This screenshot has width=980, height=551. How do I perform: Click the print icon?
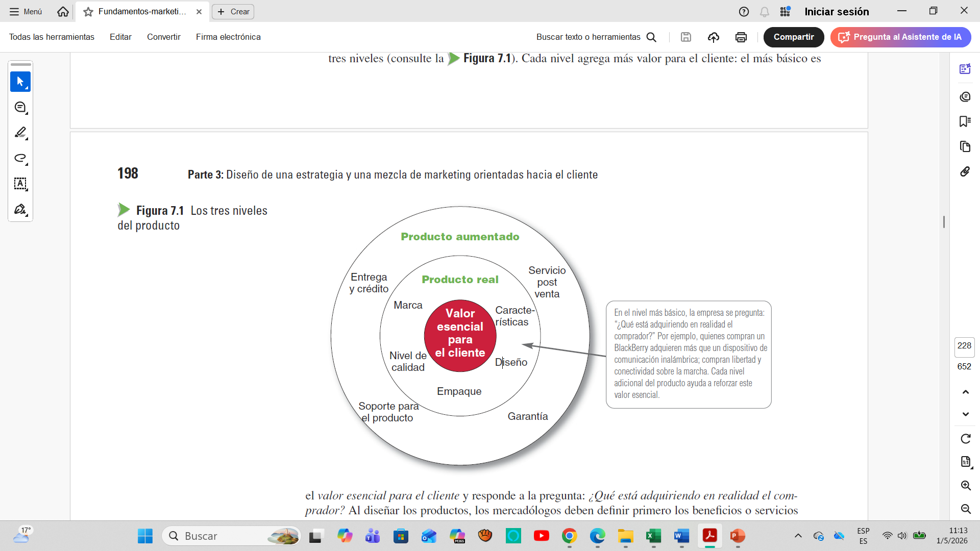pyautogui.click(x=741, y=37)
